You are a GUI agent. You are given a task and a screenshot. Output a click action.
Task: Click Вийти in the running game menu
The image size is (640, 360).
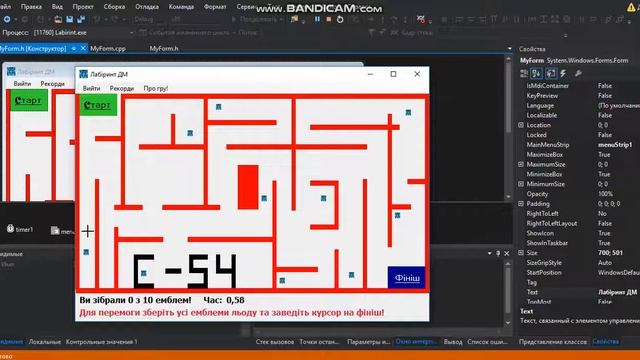click(91, 88)
